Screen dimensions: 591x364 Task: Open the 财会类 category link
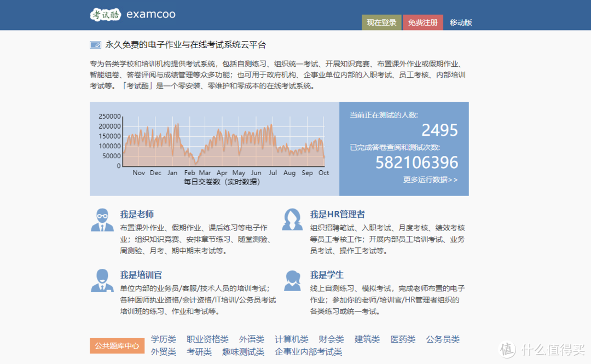331,339
